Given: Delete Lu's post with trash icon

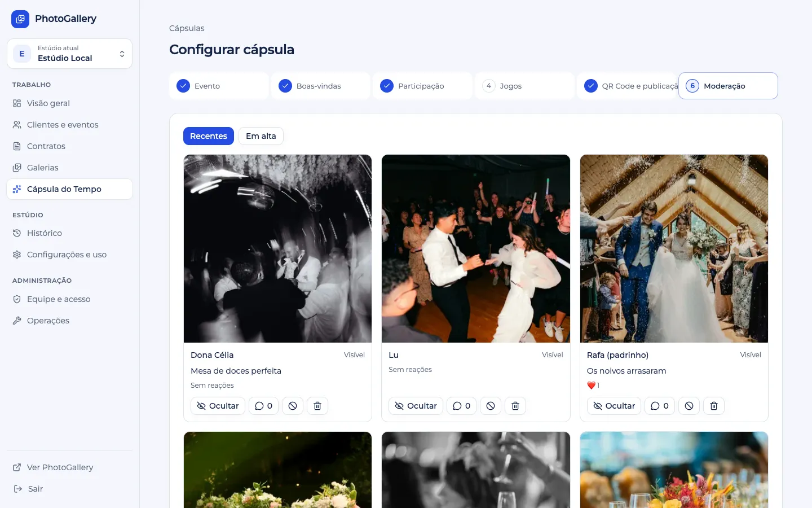Looking at the screenshot, I should tap(515, 406).
